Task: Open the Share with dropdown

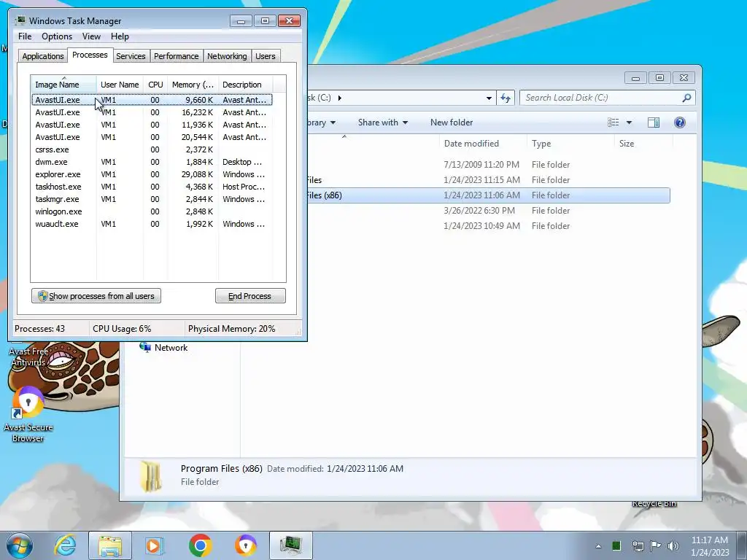Action: point(383,122)
